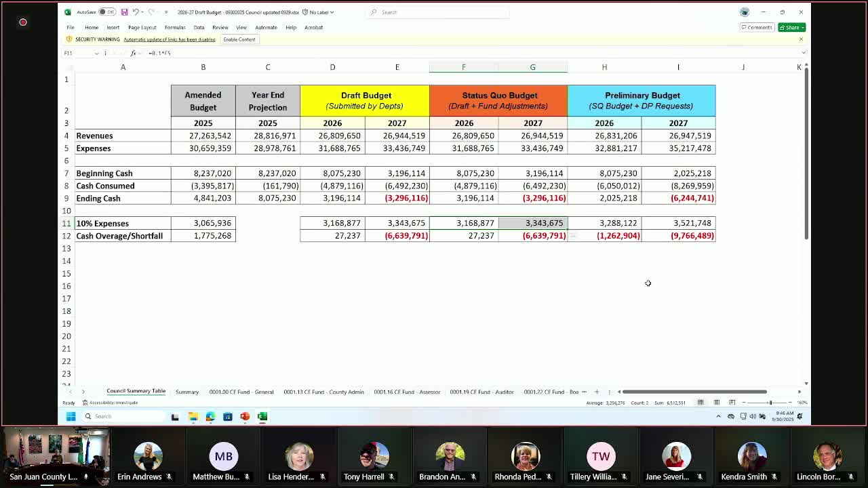Open the Automatic update of links link

click(x=168, y=39)
